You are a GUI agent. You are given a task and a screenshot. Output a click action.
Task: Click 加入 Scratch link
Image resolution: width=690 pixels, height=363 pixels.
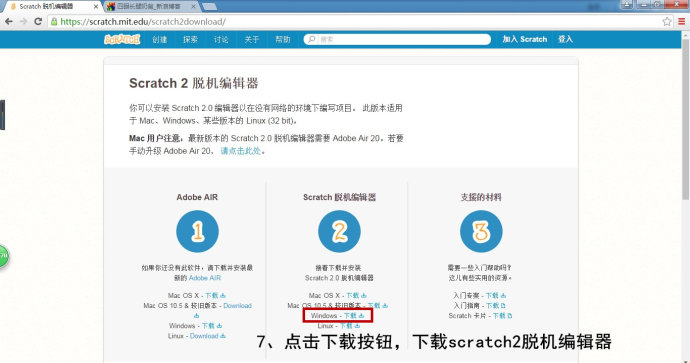pyautogui.click(x=525, y=39)
